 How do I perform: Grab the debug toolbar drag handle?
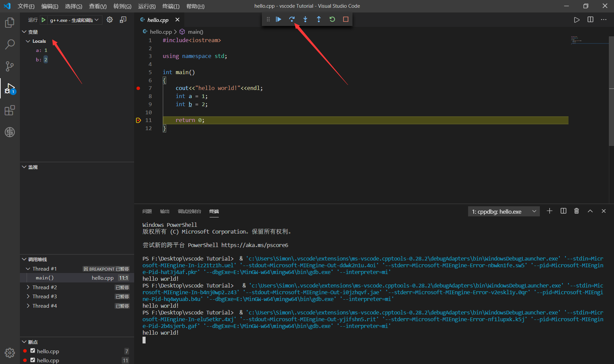[x=268, y=19]
